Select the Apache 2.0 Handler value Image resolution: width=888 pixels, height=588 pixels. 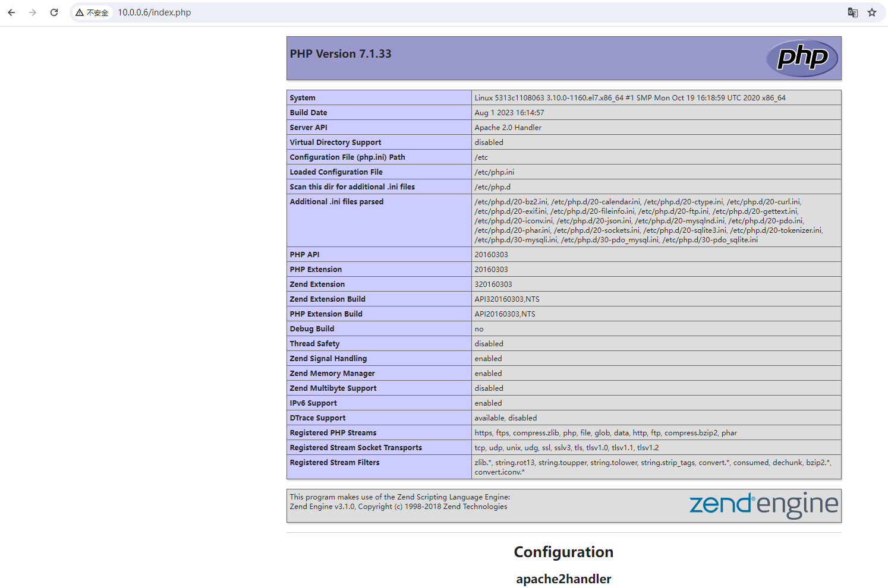pyautogui.click(x=508, y=128)
